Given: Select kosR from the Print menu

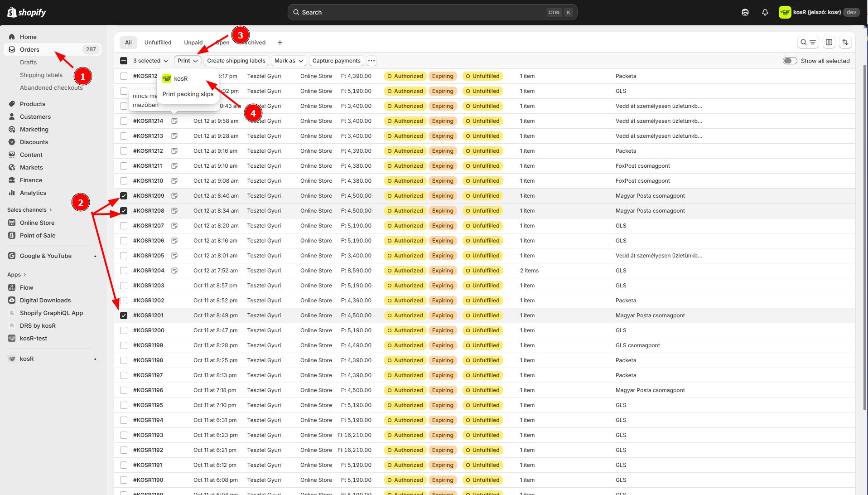Looking at the screenshot, I should pos(181,79).
